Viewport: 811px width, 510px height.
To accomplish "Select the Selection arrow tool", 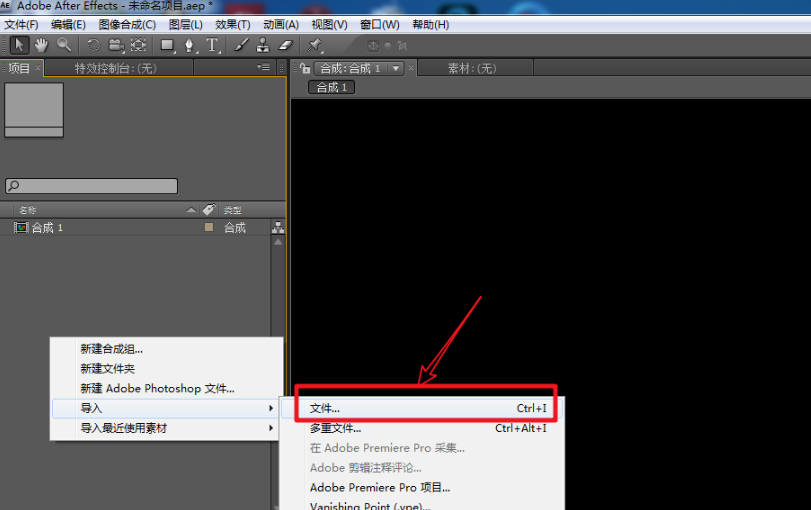I will click(x=19, y=45).
